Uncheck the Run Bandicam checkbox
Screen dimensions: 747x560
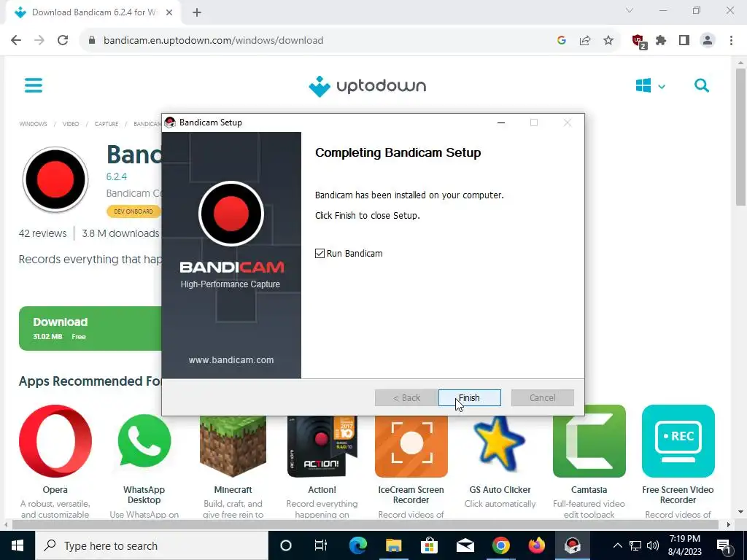click(320, 253)
